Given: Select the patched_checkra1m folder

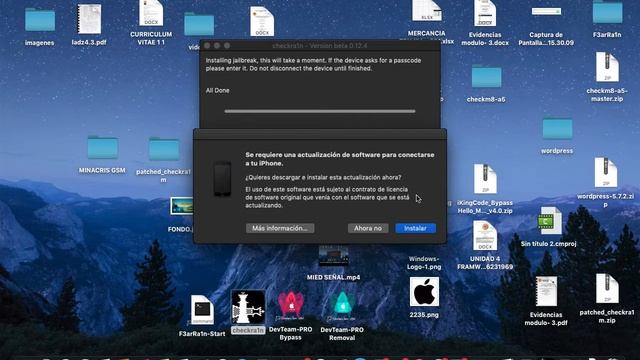Looking at the screenshot, I should [x=164, y=149].
